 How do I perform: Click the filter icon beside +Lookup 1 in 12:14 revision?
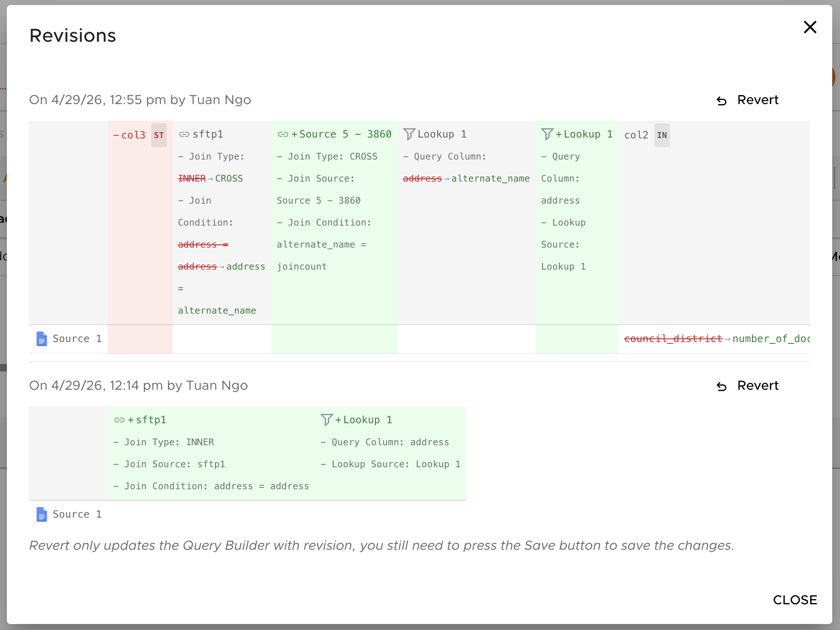click(326, 420)
